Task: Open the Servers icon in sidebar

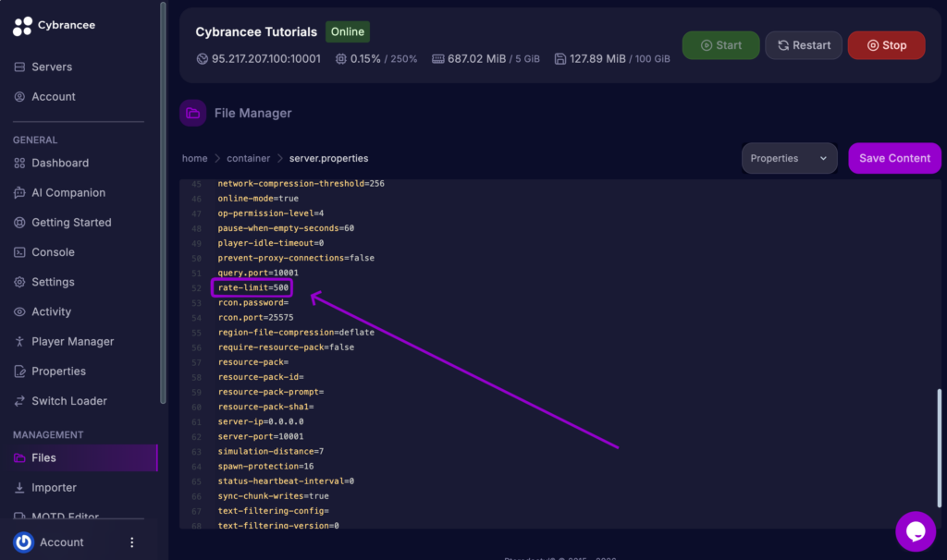Action: (x=19, y=67)
